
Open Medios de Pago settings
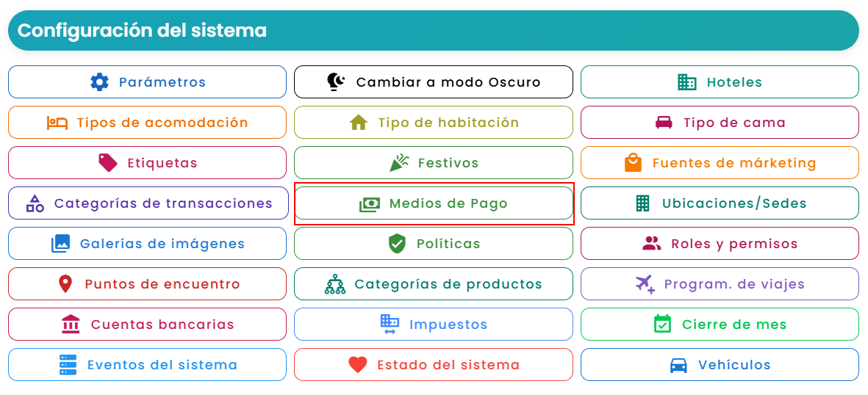[434, 203]
